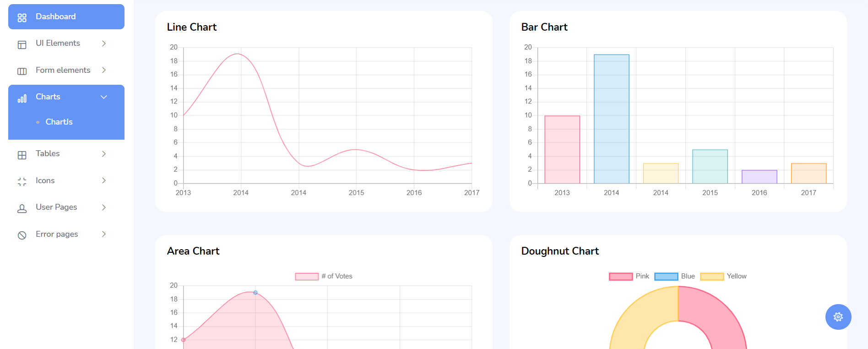Open the floating settings gear button
Viewport: 868px width, 349px height.
pyautogui.click(x=838, y=317)
